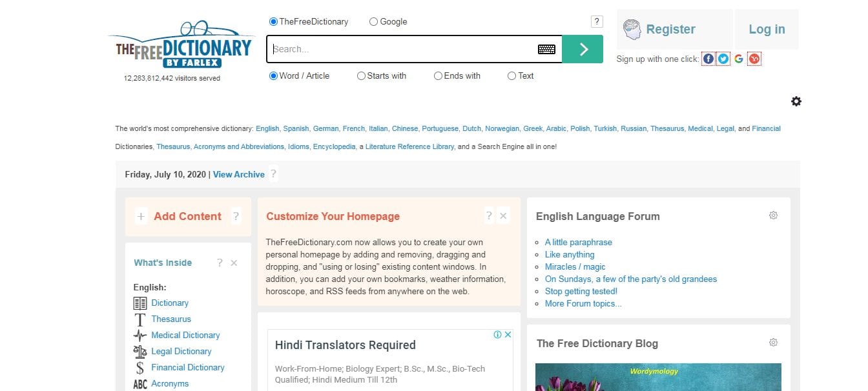The height and width of the screenshot is (391, 868).
Task: Open the Spanish dictionary link
Action: [296, 128]
